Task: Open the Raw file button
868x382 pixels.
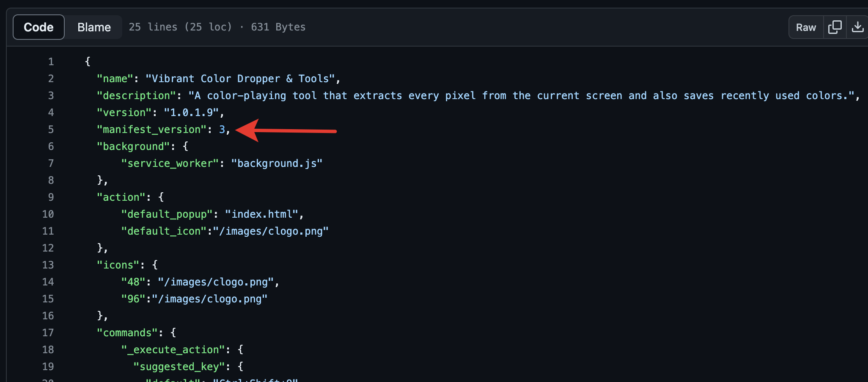Action: click(x=806, y=27)
